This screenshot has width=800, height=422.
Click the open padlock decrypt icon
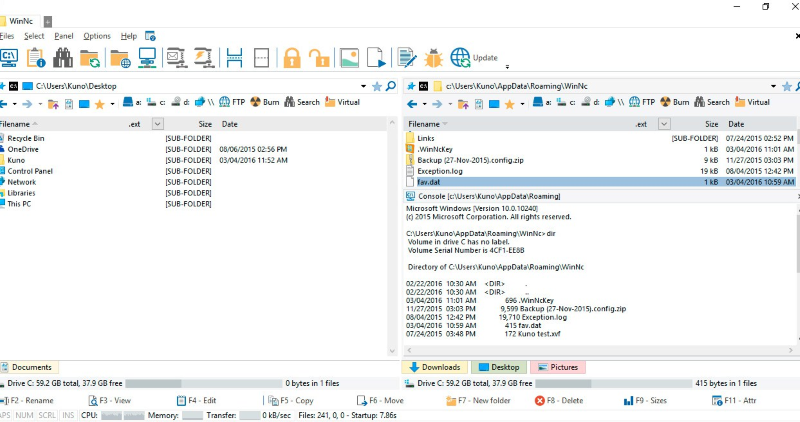(x=319, y=58)
